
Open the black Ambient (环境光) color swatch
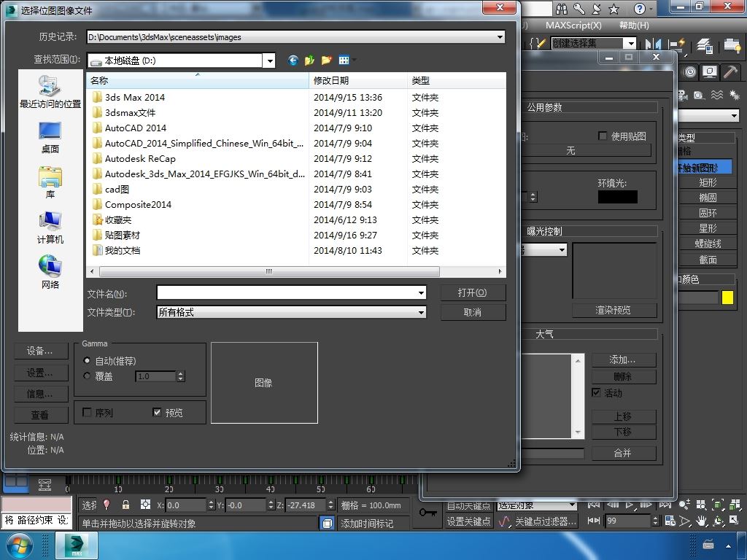pos(617,197)
